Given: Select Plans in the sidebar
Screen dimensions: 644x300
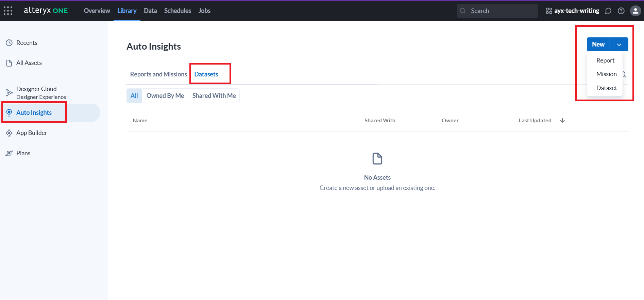Looking at the screenshot, I should (x=23, y=153).
